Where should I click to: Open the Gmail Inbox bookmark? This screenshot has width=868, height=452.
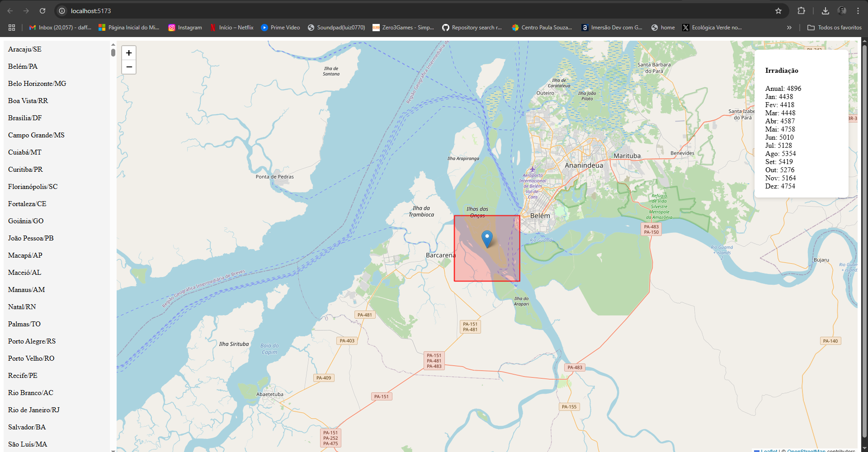click(x=60, y=28)
